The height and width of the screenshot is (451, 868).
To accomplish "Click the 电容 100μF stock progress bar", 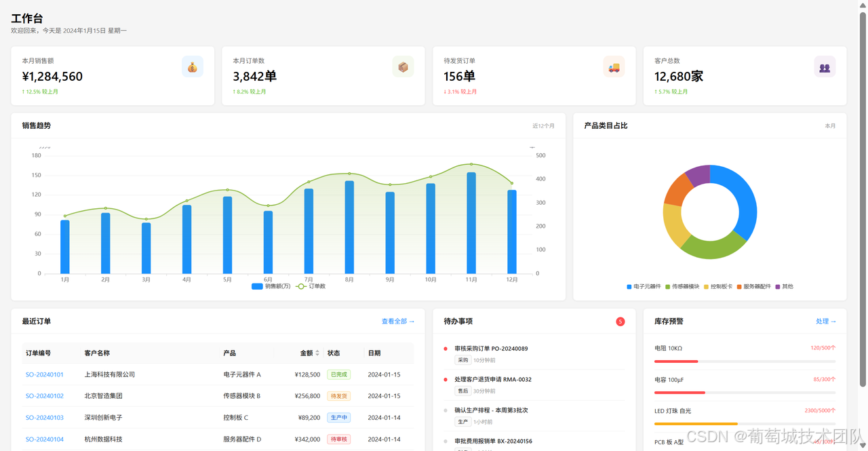I will pyautogui.click(x=745, y=393).
